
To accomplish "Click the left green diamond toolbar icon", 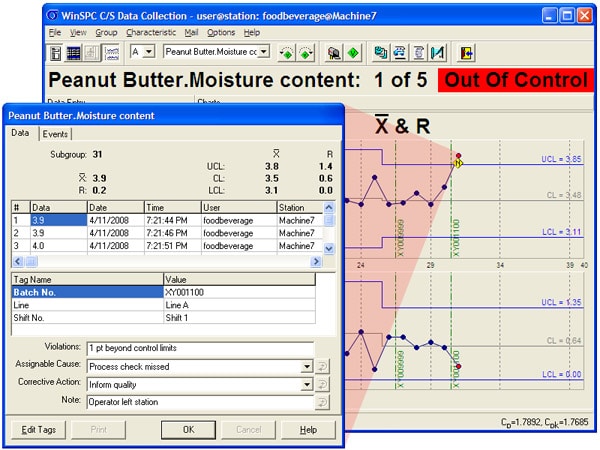I will 287,51.
